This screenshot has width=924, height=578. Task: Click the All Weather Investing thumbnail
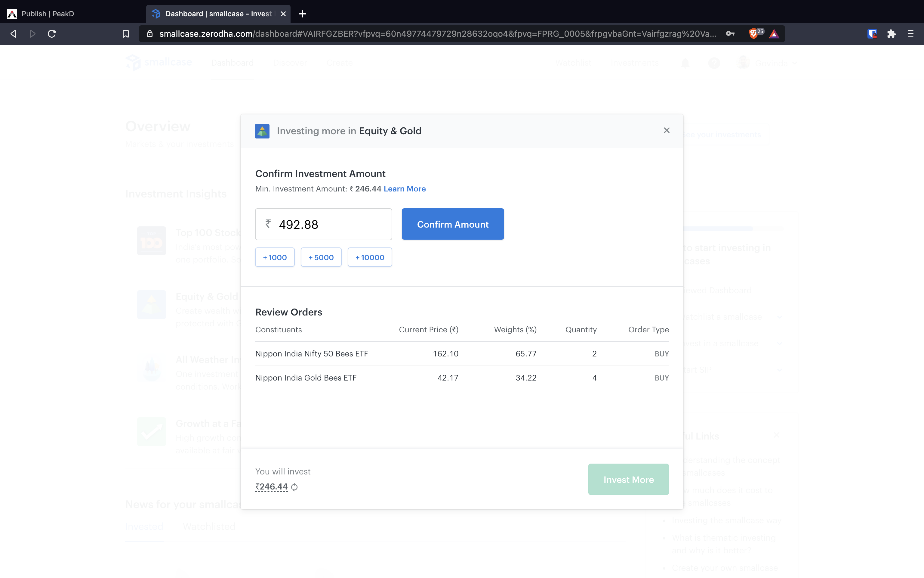[x=152, y=368]
